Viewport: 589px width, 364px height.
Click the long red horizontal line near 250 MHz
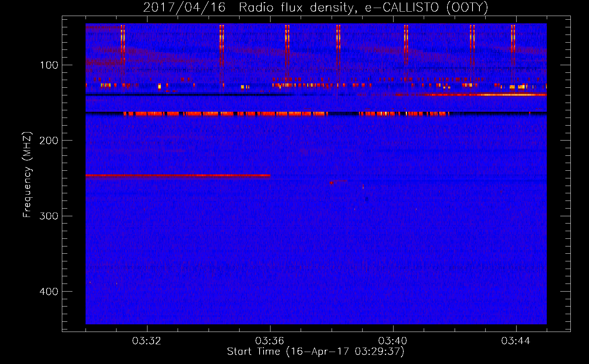tap(178, 175)
